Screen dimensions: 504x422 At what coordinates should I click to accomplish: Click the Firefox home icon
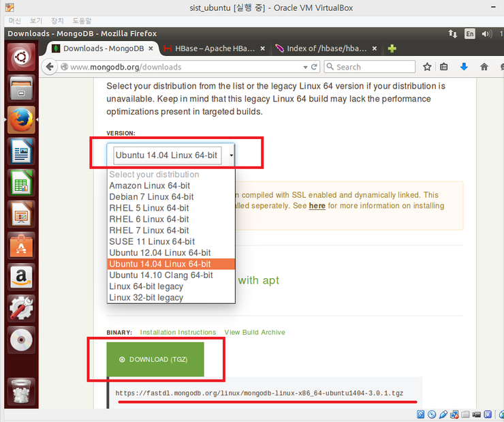click(x=484, y=67)
